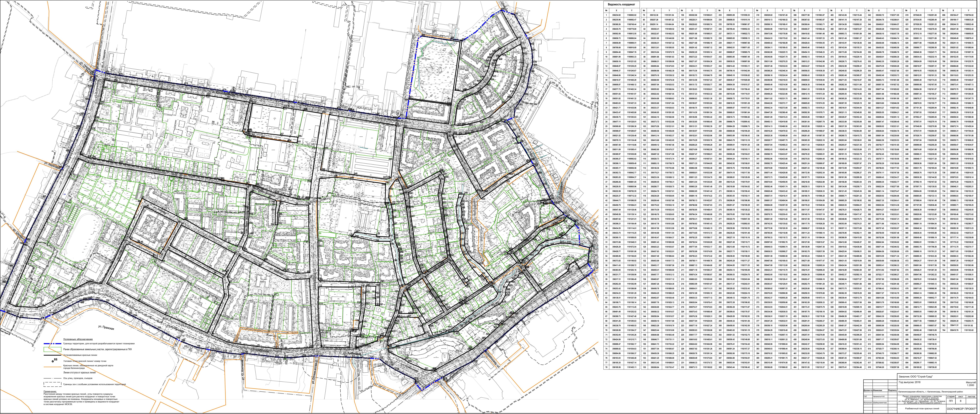Click the 'Масштаб 1:2000' scale cell
The image size is (980, 414).
[x=971, y=384]
